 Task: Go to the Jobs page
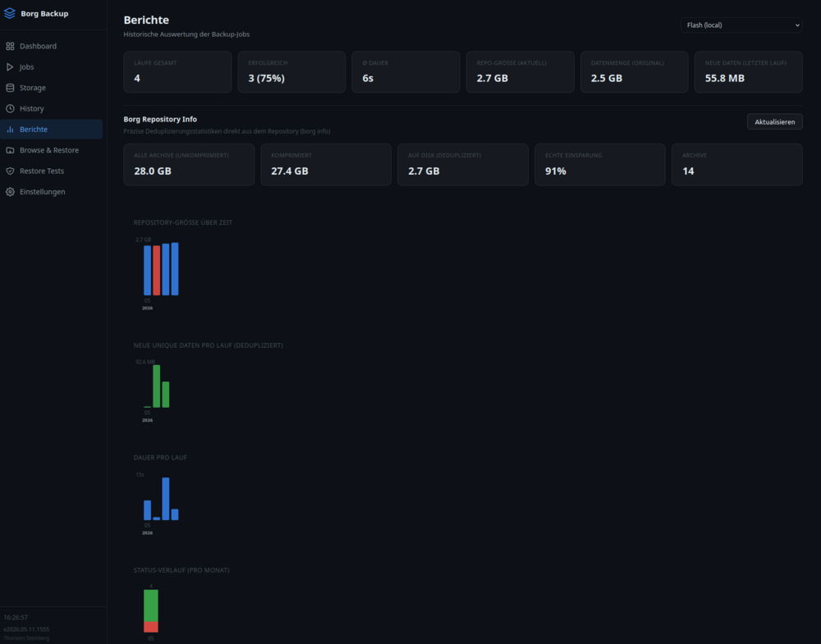click(51, 67)
